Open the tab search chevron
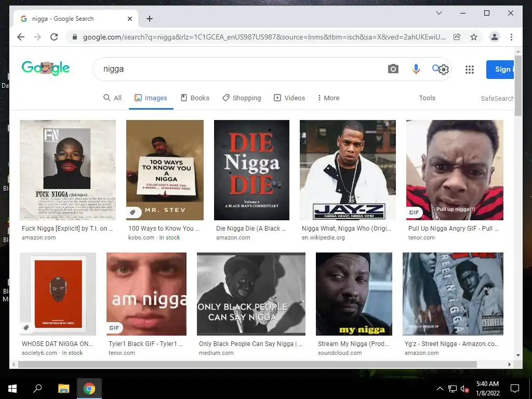Viewport: 532px width, 399px height. point(438,13)
